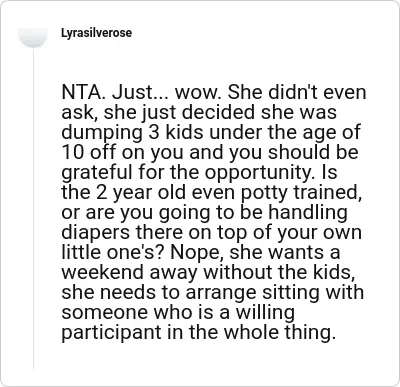400x387 pixels.
Task: Click the phrase 'someone who is a willing'
Action: click(x=178, y=312)
